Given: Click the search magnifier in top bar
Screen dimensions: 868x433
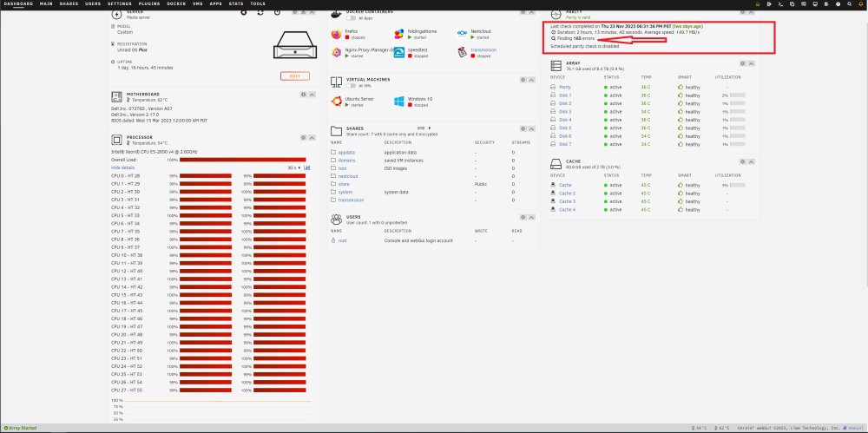Looking at the screenshot, I should tap(850, 3).
